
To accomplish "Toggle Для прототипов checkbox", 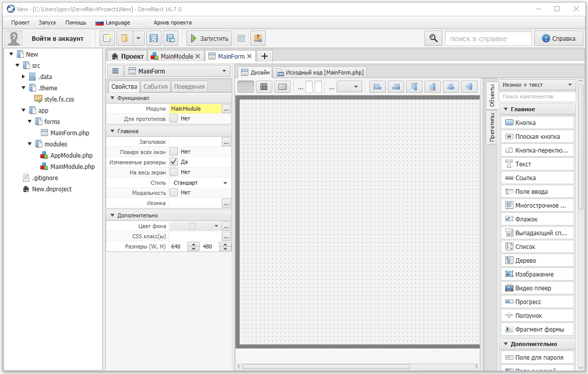I will click(174, 118).
